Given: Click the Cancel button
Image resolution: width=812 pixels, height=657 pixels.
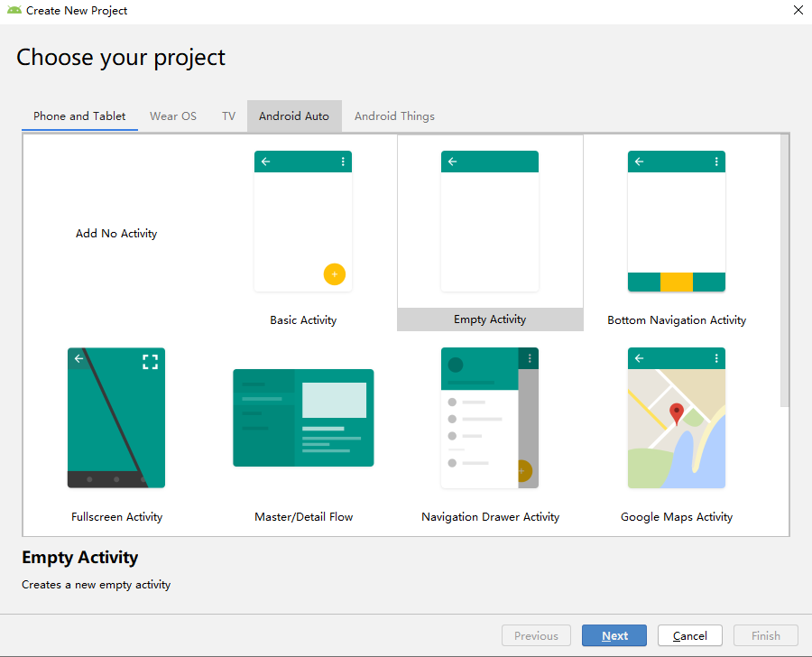Looking at the screenshot, I should [690, 635].
